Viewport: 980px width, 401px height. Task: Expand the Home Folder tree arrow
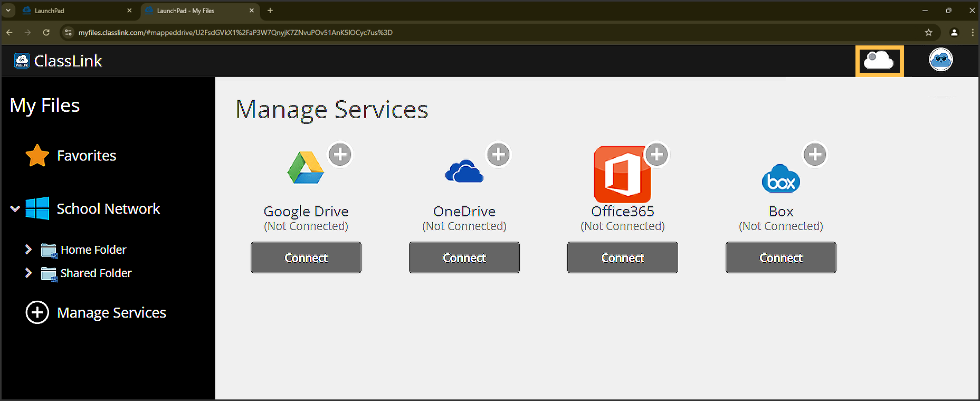point(28,250)
